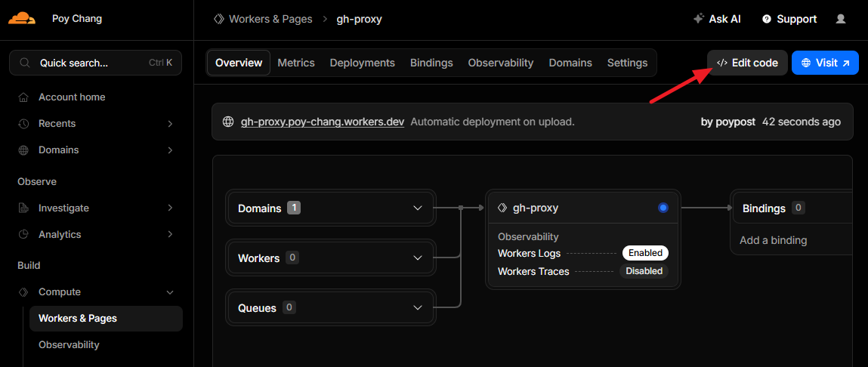Click the Investigate icon in sidebar

click(x=23, y=208)
